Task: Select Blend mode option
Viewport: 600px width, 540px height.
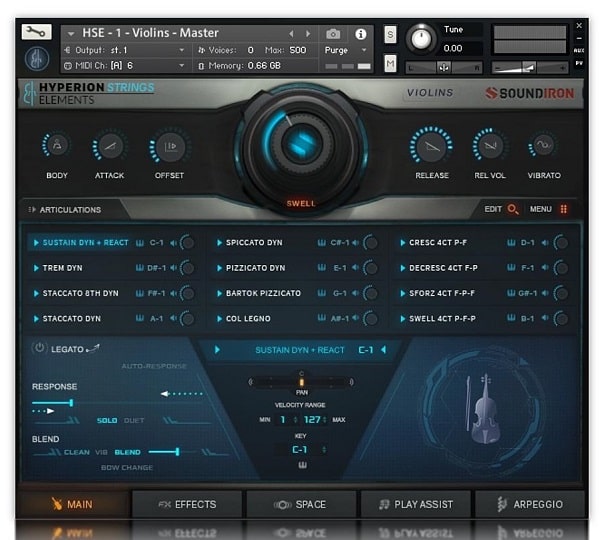Action: pos(127,452)
